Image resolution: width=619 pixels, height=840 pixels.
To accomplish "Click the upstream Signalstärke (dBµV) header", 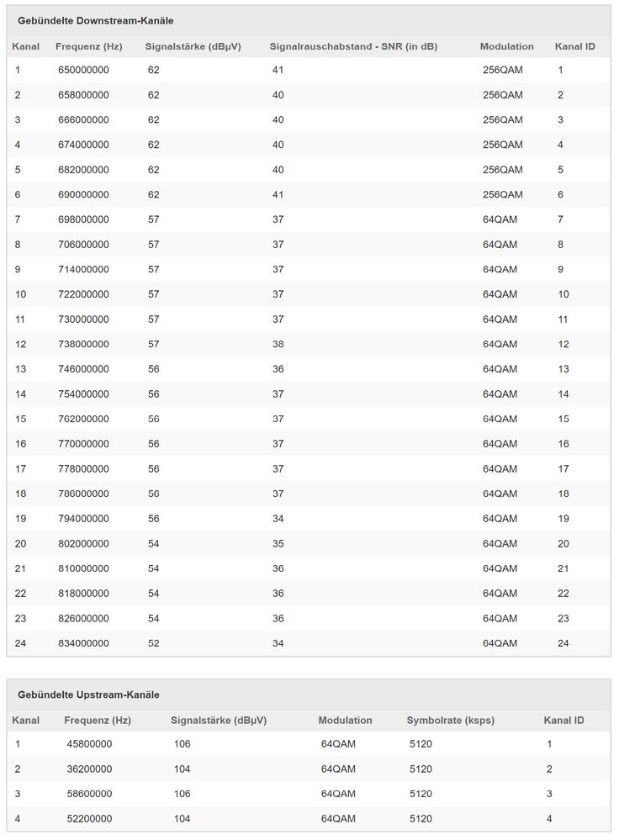I will (219, 721).
